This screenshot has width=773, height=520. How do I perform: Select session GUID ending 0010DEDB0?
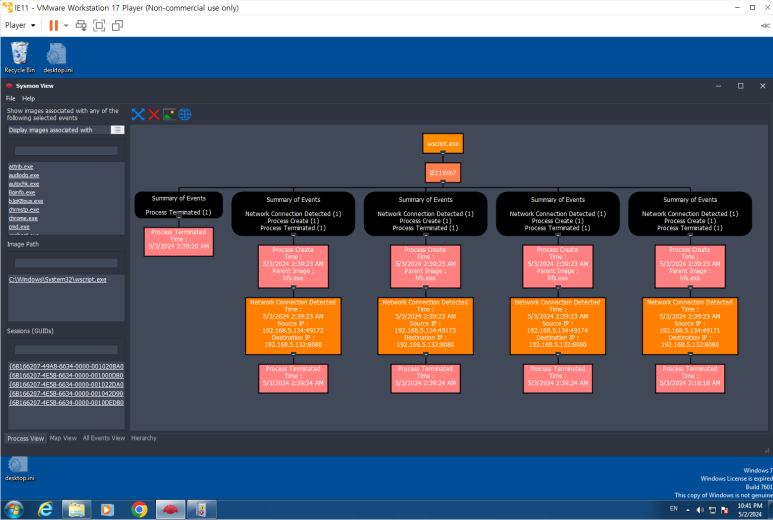[66, 403]
